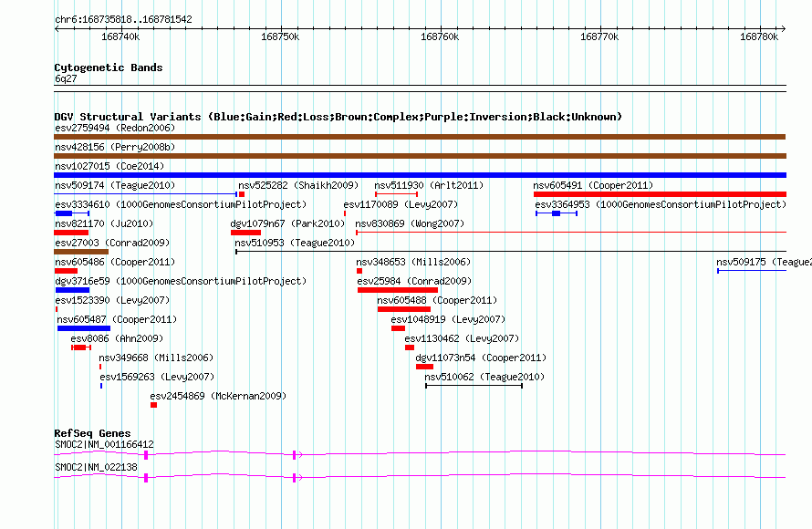Click the red nsv605491 loss bar
The height and width of the screenshot is (529, 812).
(660, 194)
